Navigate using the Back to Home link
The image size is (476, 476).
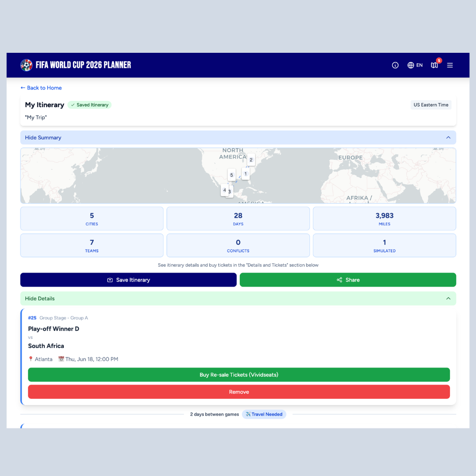pos(41,88)
